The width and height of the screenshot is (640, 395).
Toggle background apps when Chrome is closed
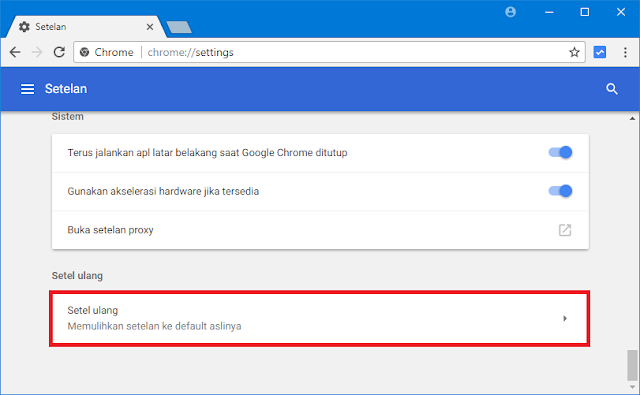click(560, 153)
